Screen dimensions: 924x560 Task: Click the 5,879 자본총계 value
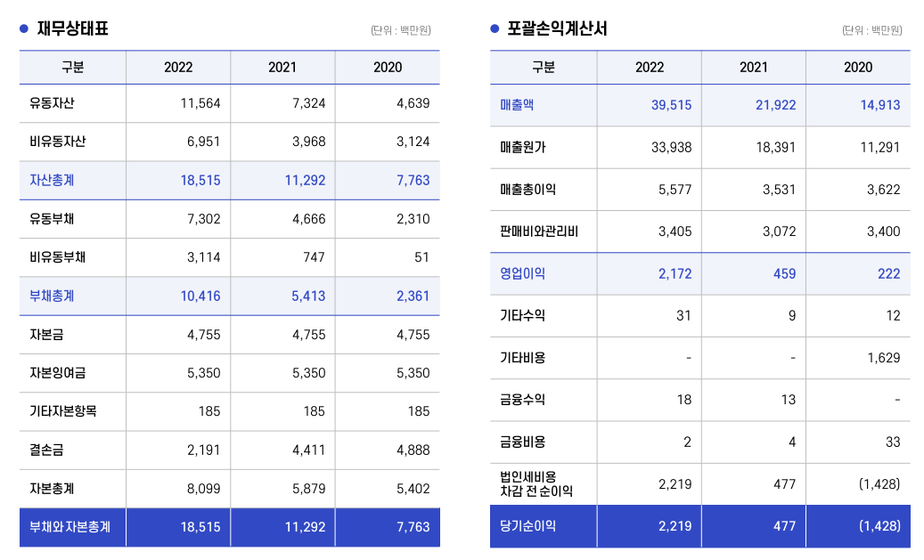point(309,488)
